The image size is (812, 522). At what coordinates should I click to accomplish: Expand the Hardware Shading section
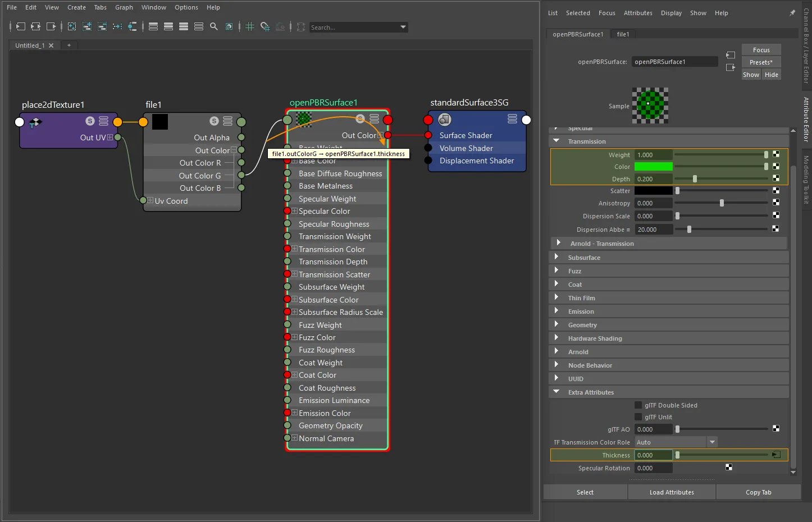(556, 337)
